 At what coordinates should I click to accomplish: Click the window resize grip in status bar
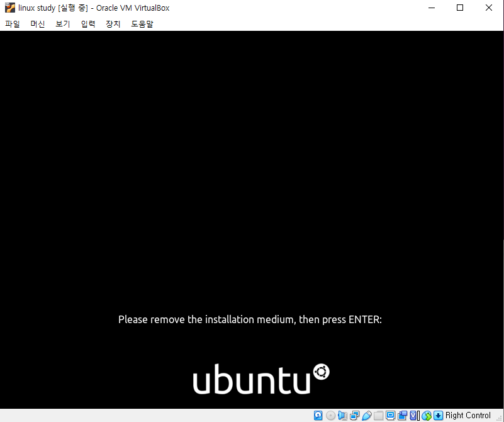tap(499, 418)
